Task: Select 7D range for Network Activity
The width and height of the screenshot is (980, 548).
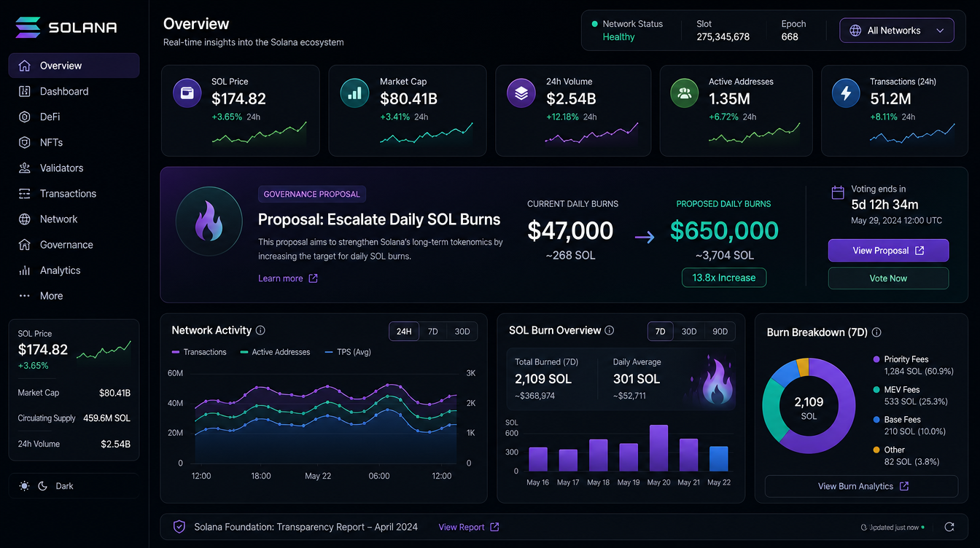Action: 432,332
